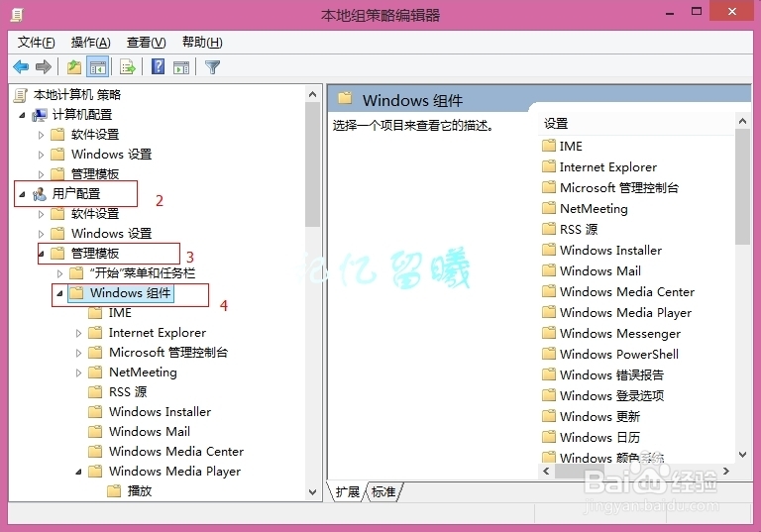Screen dimensions: 761x532
Task: Select NetMeeting in left tree
Action: (143, 372)
